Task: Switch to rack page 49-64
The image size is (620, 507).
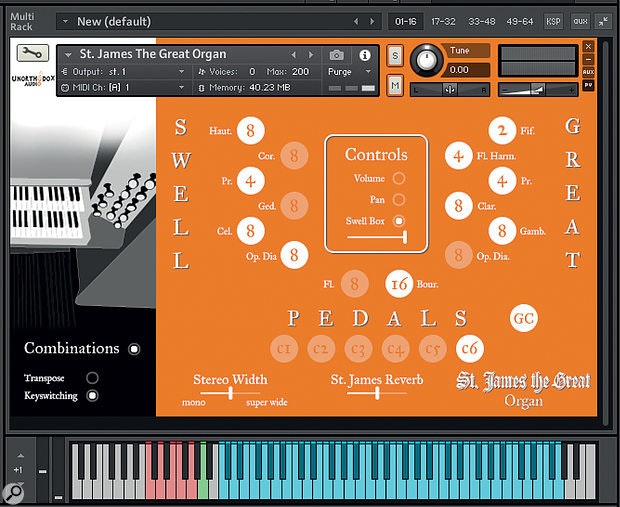Action: 520,21
